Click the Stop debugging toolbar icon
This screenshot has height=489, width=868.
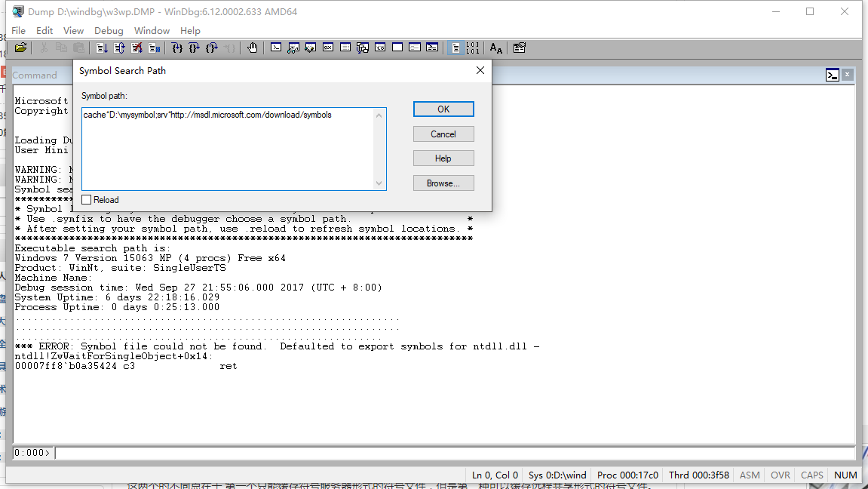coord(136,48)
